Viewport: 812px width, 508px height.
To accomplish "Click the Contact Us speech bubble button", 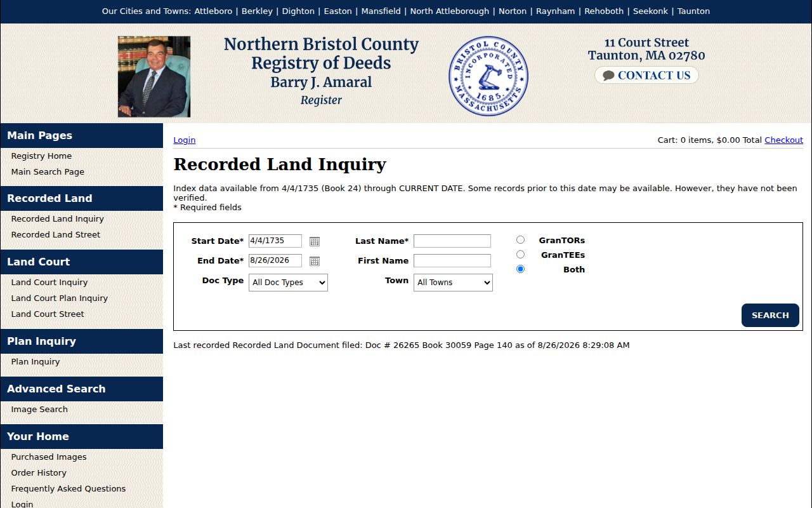I will 646,76.
